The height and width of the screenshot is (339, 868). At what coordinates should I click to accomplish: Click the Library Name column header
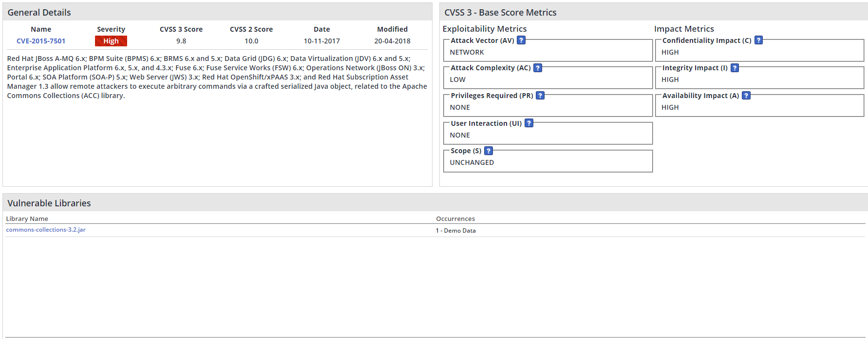[27, 219]
